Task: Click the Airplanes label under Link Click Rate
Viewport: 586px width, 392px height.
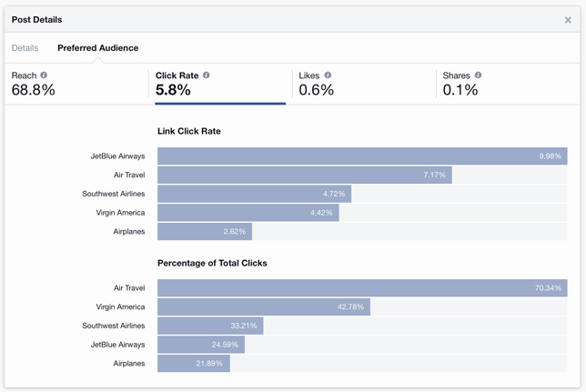Action: click(129, 232)
